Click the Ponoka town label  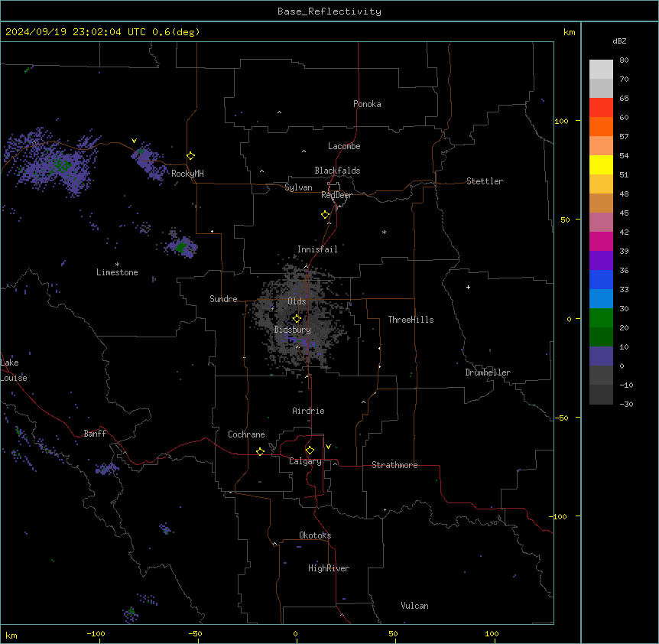(367, 104)
